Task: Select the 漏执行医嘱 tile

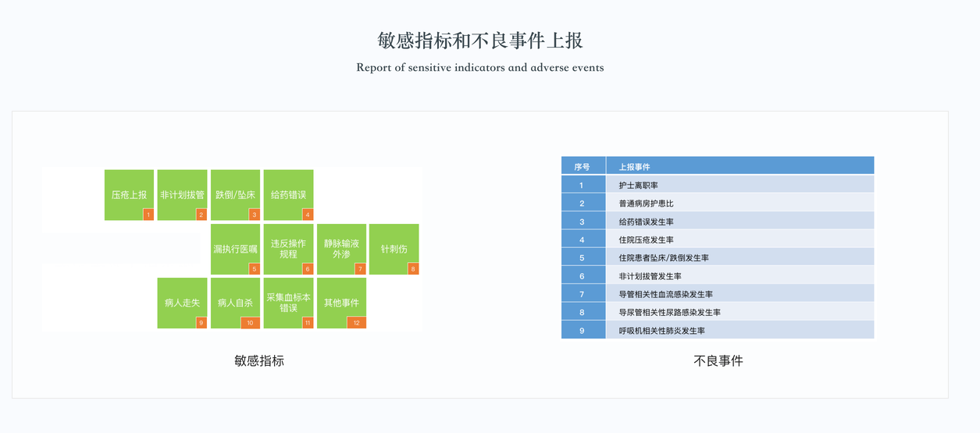Action: pyautogui.click(x=235, y=249)
